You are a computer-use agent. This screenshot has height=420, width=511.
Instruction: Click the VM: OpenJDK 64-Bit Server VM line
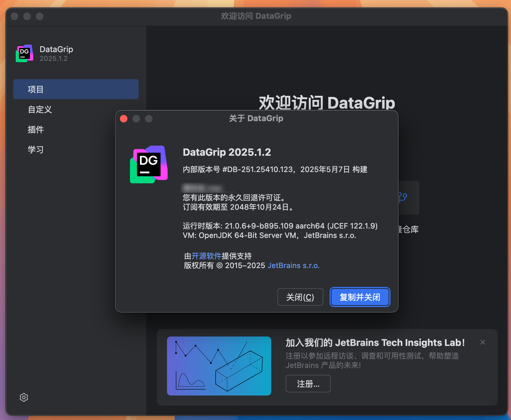pos(270,235)
